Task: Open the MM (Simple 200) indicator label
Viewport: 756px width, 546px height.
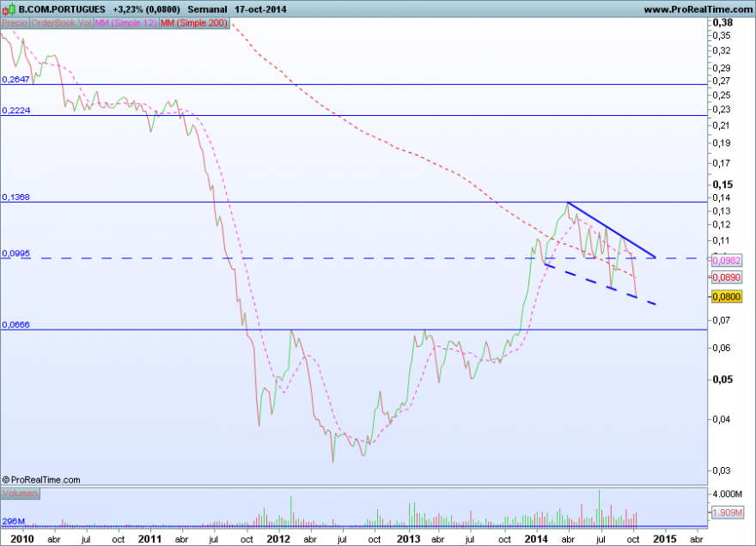Action: click(x=194, y=23)
